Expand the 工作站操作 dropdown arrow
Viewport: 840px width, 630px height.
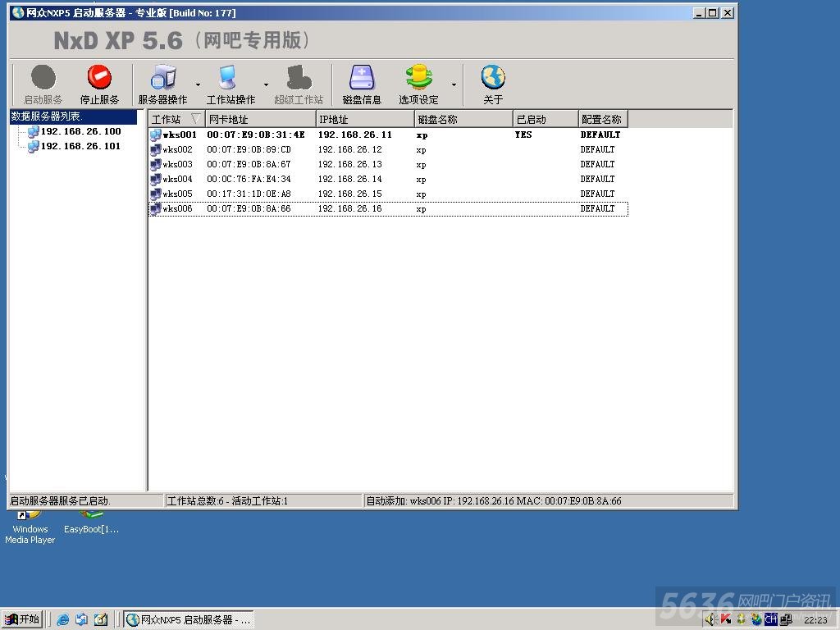[x=266, y=84]
